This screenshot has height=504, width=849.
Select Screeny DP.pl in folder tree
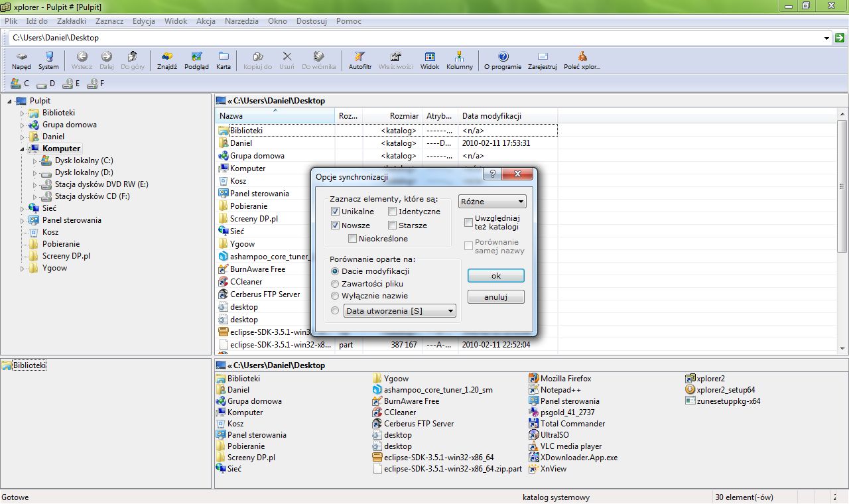(x=66, y=256)
